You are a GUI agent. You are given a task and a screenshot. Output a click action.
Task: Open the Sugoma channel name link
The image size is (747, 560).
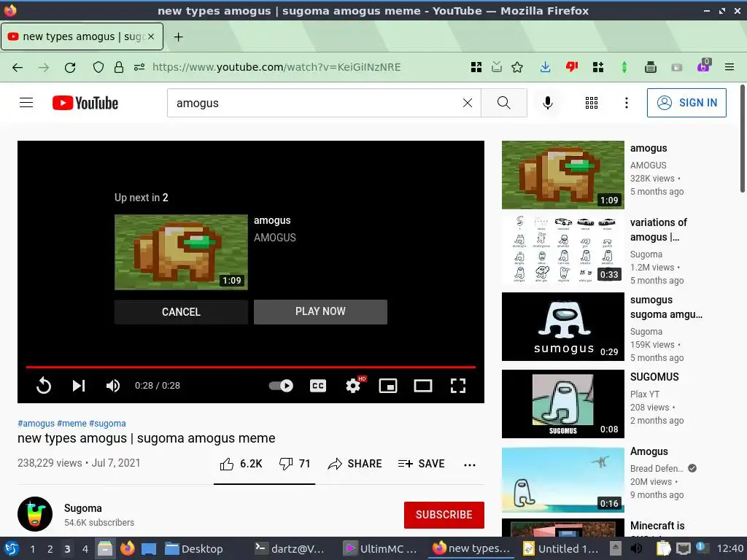click(83, 508)
